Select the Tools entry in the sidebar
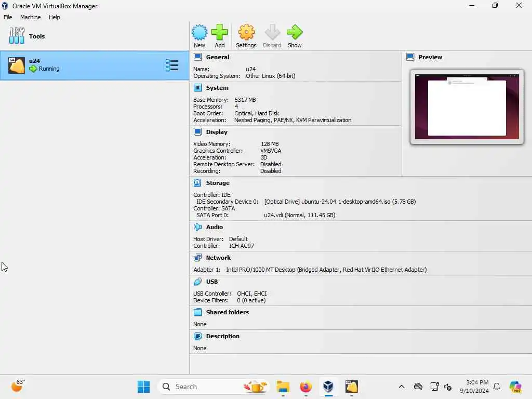Image resolution: width=532 pixels, height=399 pixels. point(95,36)
